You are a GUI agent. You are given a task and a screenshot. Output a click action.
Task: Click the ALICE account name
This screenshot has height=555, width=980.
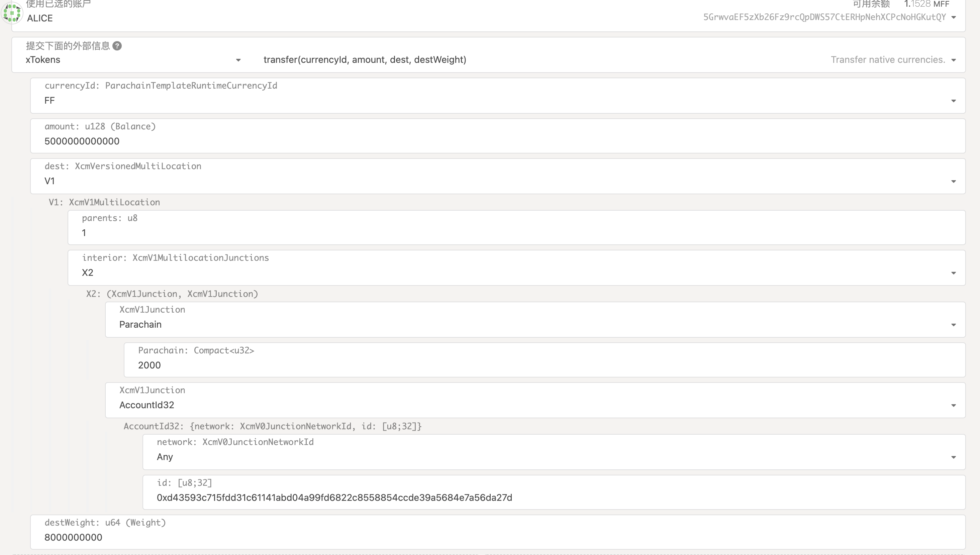[x=40, y=18]
